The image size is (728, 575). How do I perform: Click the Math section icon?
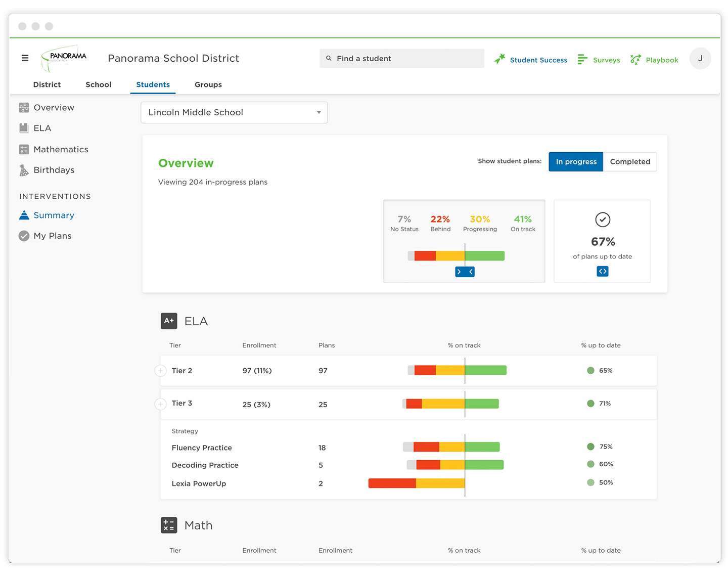pyautogui.click(x=169, y=525)
